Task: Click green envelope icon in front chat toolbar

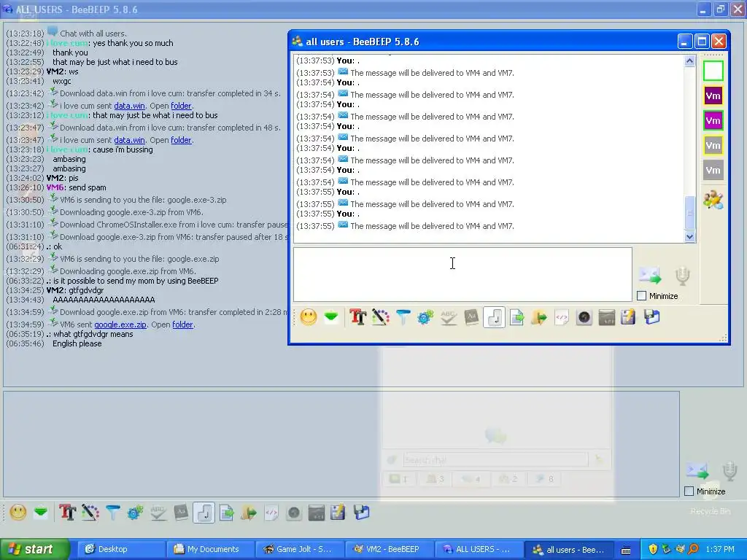Action: tap(331, 317)
